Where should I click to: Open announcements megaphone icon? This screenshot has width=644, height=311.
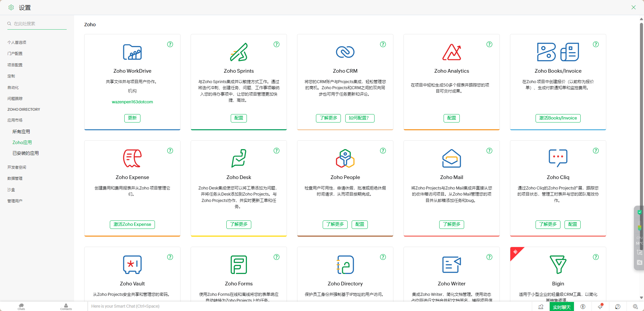(x=600, y=306)
